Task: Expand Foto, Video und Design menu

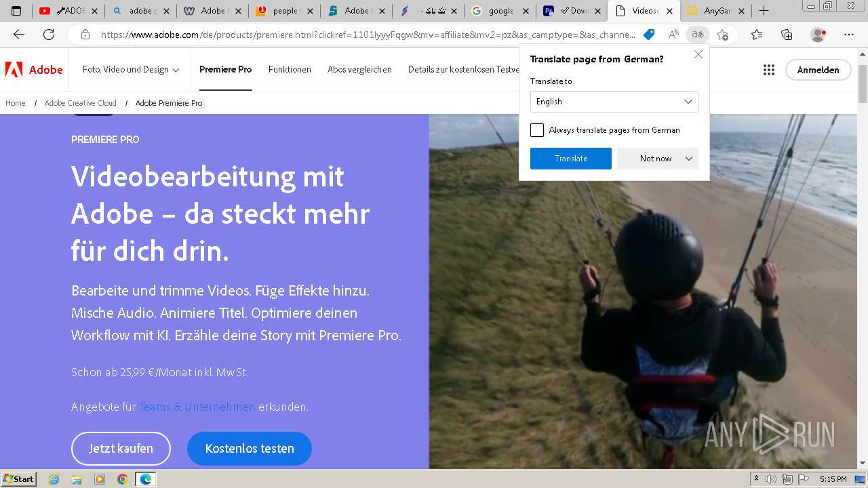Action: 131,70
